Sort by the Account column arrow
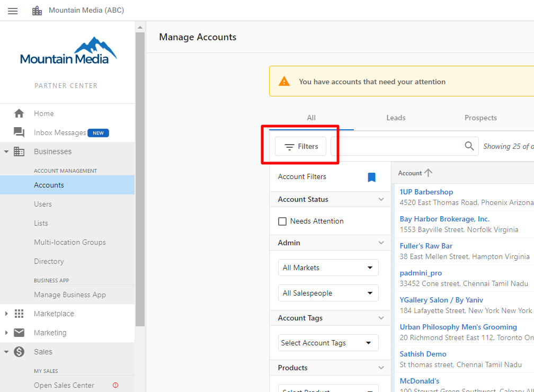 (x=428, y=173)
